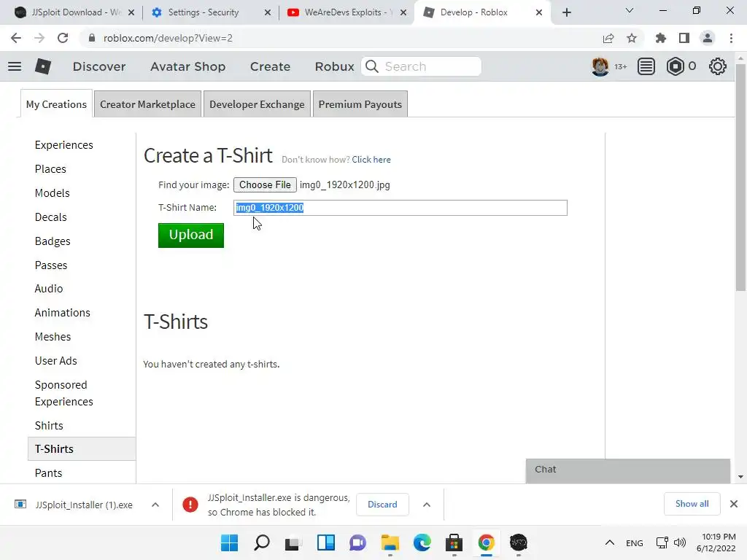Click Choose File button
The width and height of the screenshot is (747, 560).
pyautogui.click(x=265, y=184)
